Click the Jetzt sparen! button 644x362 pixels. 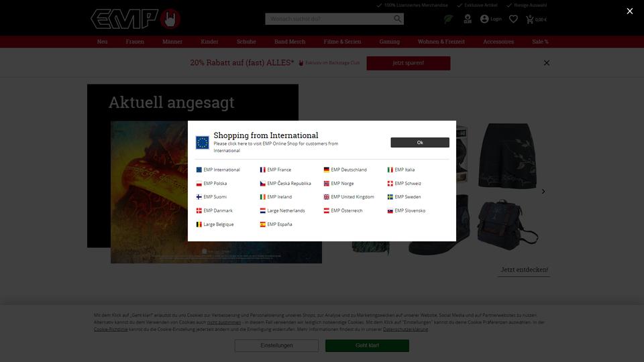409,63
